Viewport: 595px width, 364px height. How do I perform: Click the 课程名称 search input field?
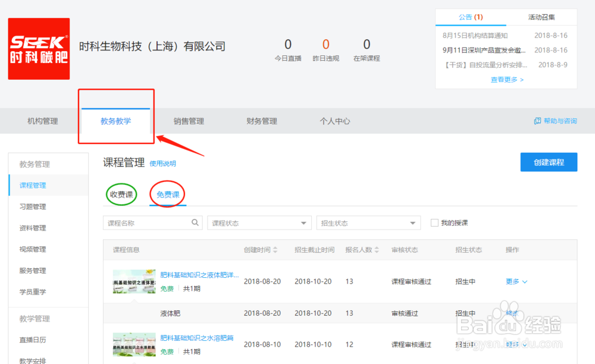[152, 223]
